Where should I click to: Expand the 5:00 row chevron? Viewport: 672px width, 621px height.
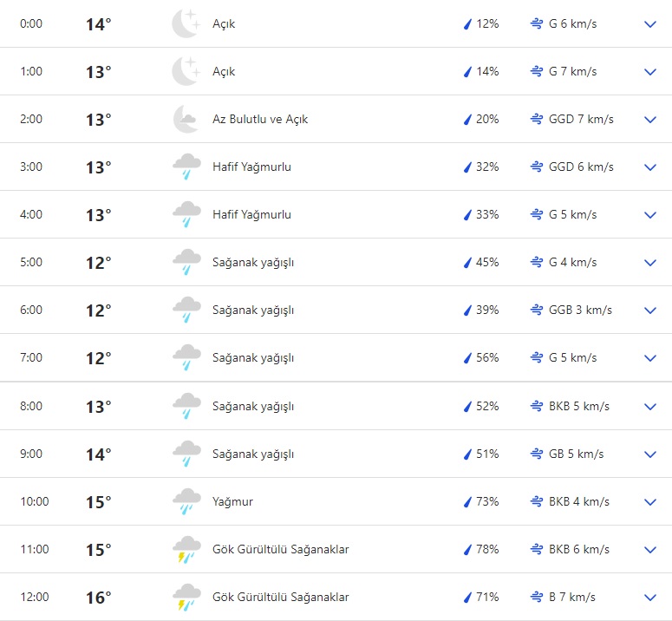point(650,262)
